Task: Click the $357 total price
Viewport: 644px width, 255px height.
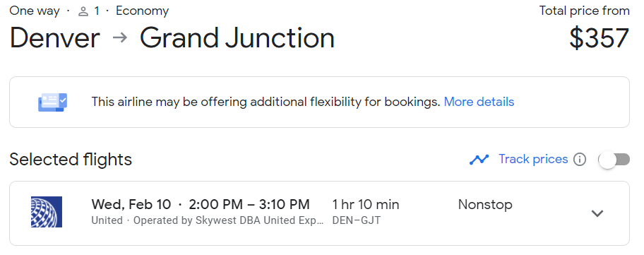Action: [x=600, y=38]
